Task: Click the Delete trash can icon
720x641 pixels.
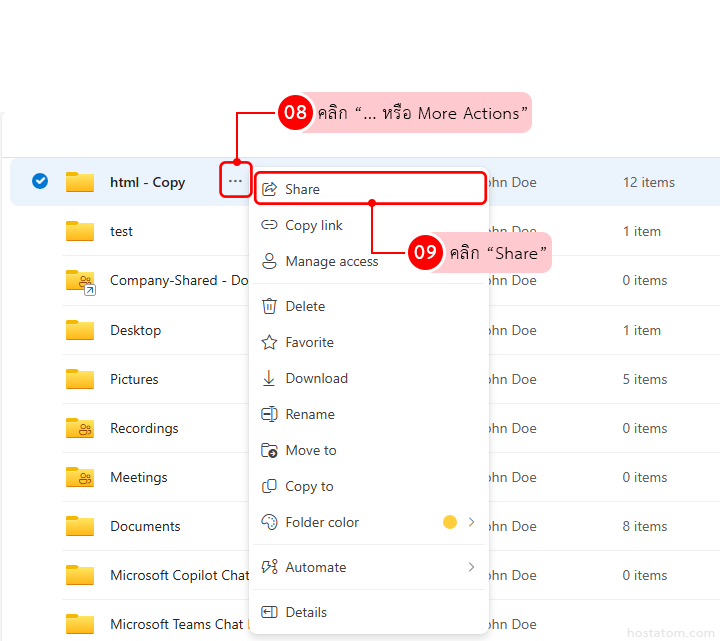Action: coord(269,306)
